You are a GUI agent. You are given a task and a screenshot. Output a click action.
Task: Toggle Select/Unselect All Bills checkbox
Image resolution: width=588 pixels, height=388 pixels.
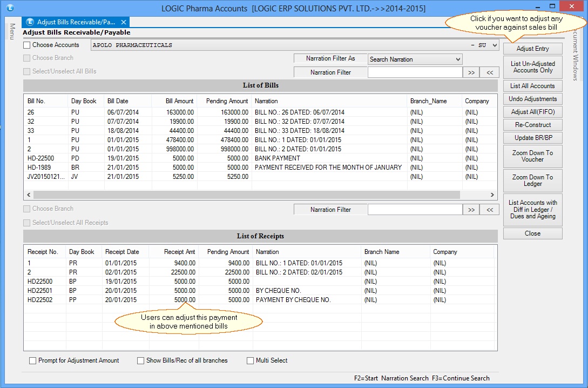(26, 71)
